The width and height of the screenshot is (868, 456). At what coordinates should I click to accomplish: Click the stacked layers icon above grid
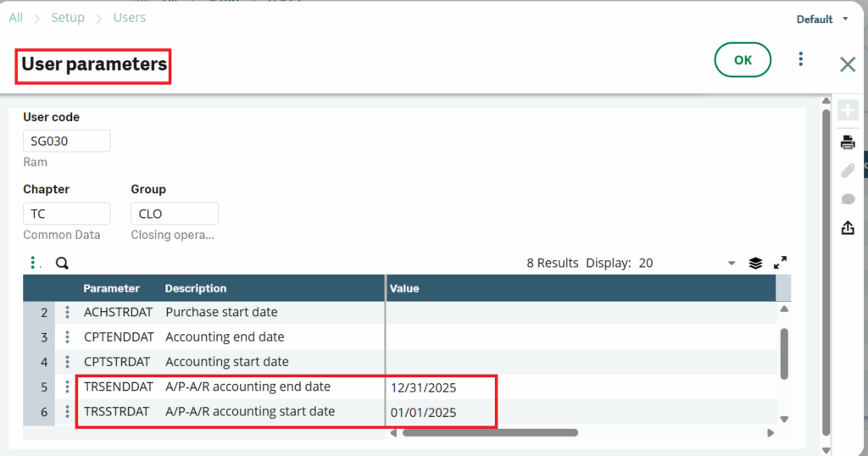click(755, 263)
